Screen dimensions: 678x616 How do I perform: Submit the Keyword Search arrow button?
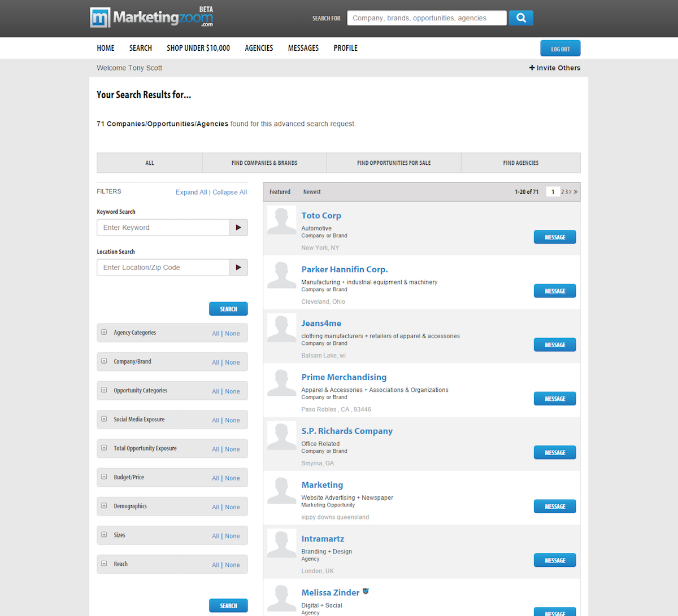click(238, 228)
